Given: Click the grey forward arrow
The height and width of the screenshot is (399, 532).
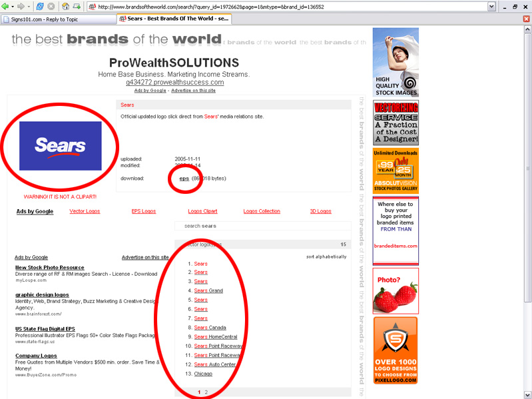Looking at the screenshot, I should point(21,7).
